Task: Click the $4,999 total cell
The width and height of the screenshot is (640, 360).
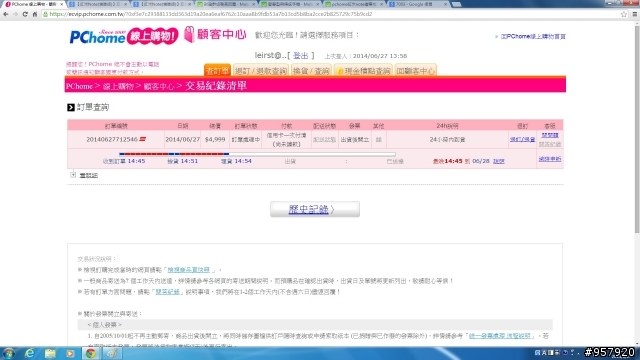Action: [215, 140]
